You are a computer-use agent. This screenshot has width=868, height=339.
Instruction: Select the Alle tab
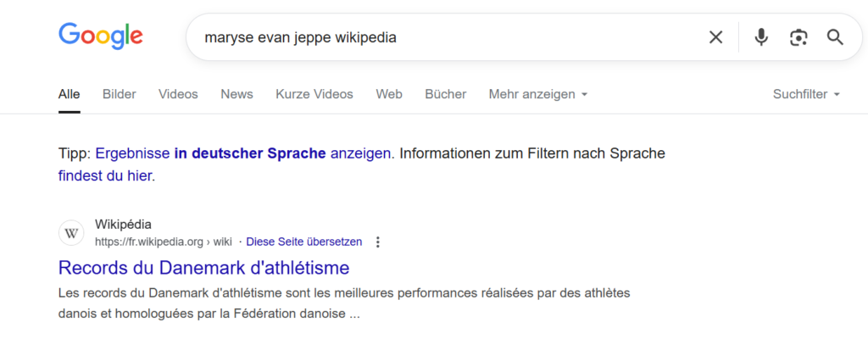(70, 95)
